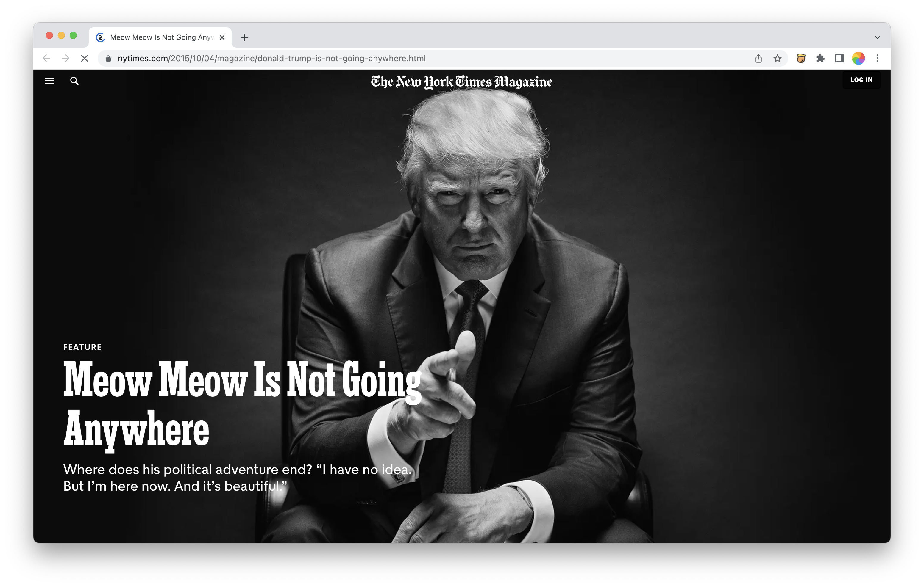Open Chrome's three-dot menu
The height and width of the screenshot is (587, 924).
[x=878, y=58]
